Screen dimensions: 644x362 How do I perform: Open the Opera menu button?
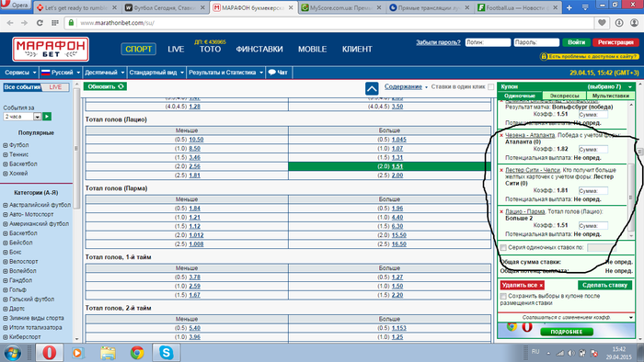pyautogui.click(x=15, y=5)
